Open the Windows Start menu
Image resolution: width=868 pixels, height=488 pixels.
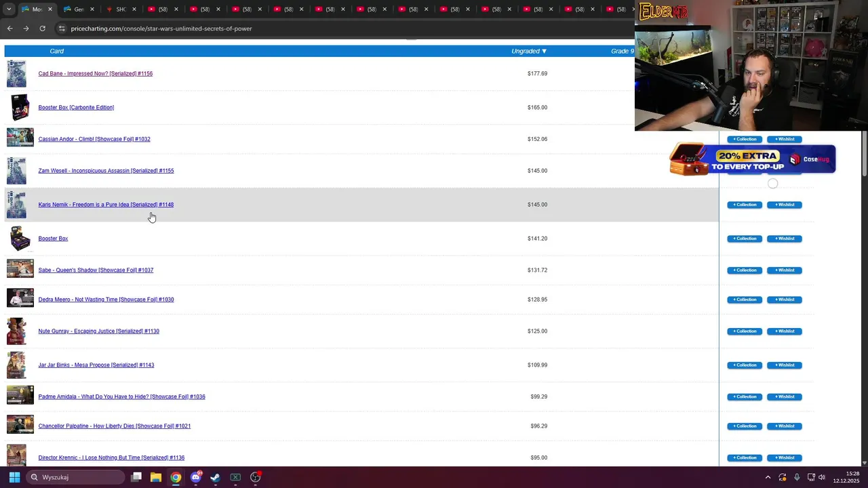point(14,477)
